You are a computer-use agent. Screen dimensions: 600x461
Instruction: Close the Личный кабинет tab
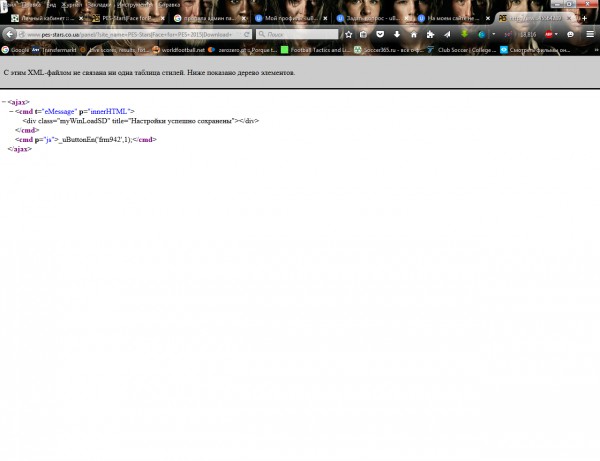(x=81, y=18)
